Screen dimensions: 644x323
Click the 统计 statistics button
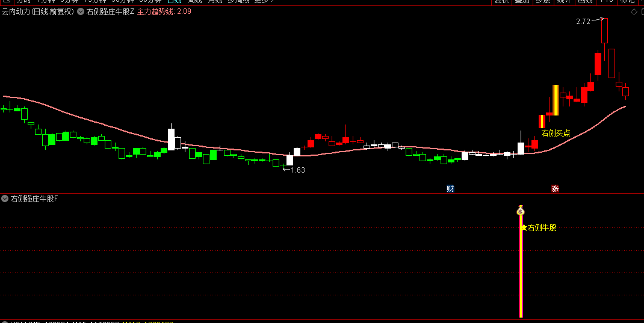(563, 1)
